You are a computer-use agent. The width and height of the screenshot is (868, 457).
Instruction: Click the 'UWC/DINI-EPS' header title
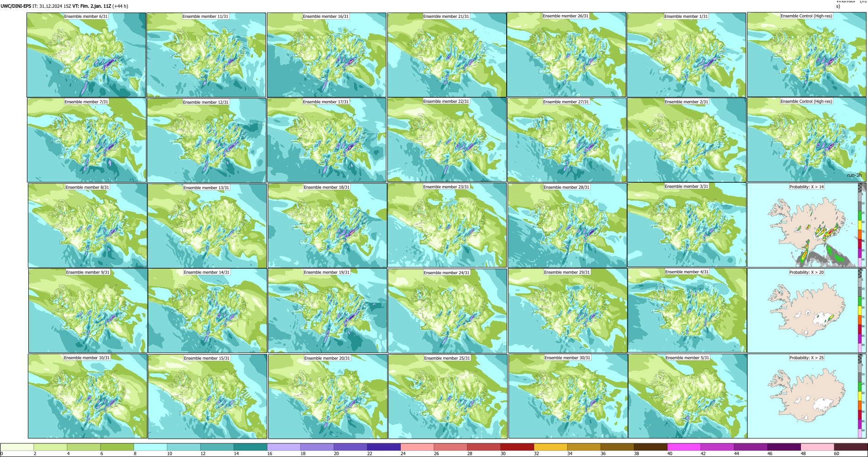(16, 6)
